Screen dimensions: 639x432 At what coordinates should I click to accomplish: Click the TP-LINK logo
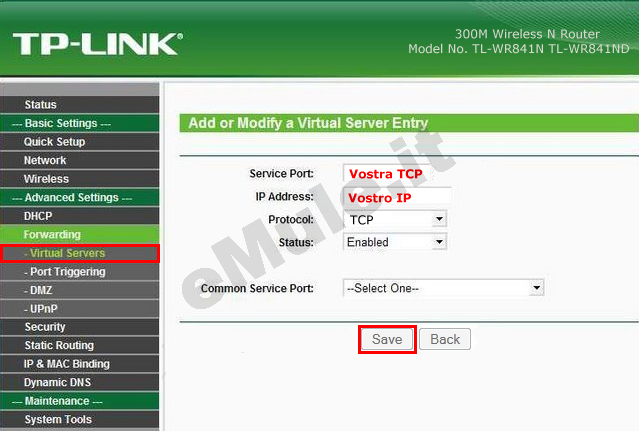(x=98, y=44)
